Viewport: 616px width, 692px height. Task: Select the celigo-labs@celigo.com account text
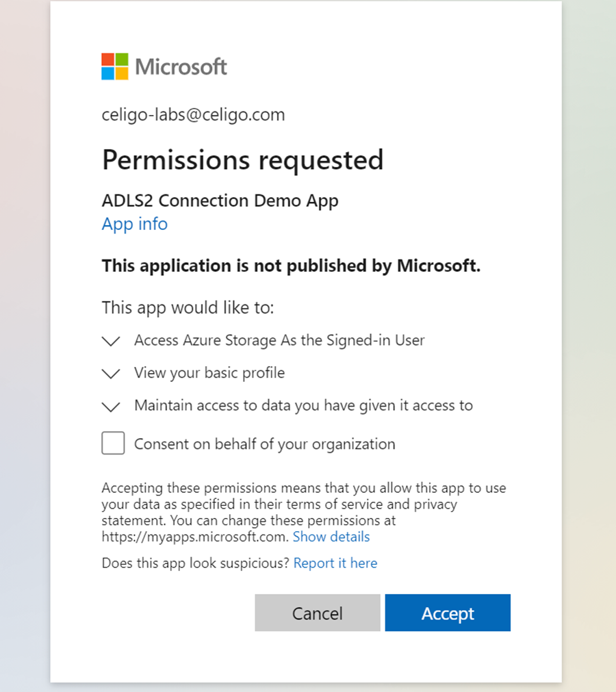(193, 115)
